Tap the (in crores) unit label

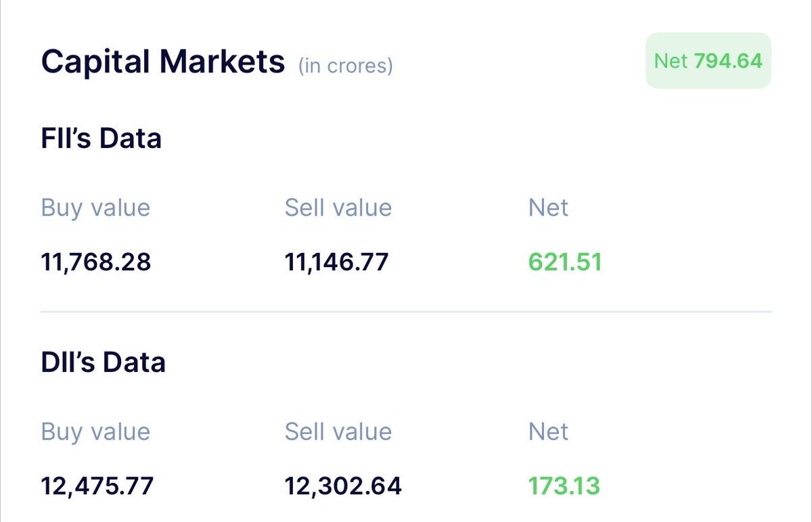346,66
